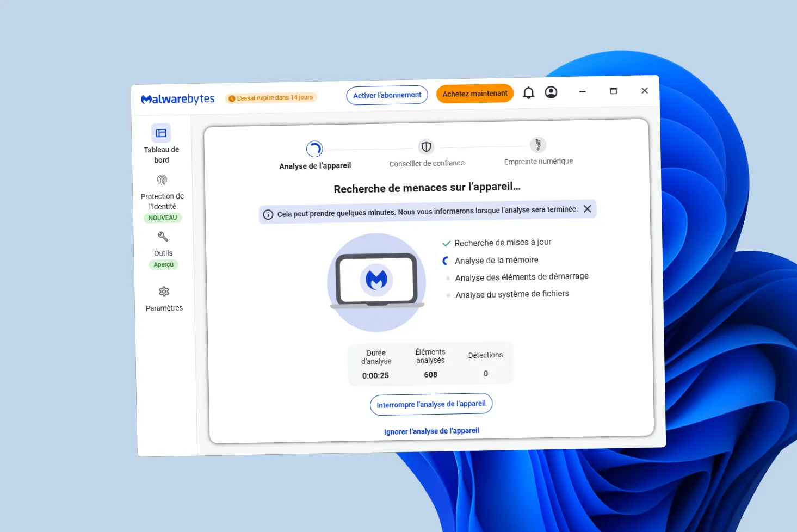Viewport: 797px width, 532px height.
Task: Click Ignorer l'analyse de l'appareil link
Action: pyautogui.click(x=431, y=431)
